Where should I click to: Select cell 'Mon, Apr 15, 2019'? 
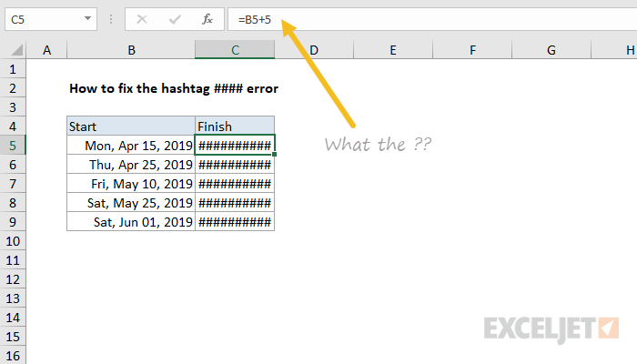coord(131,145)
